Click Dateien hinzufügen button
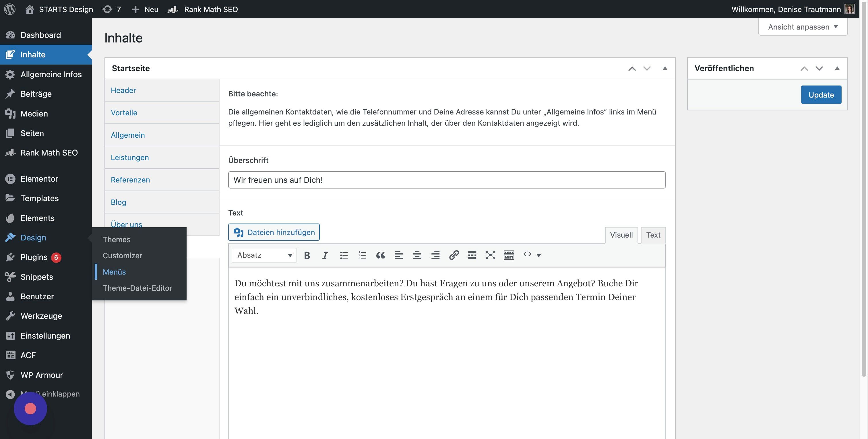Screen dimensions: 868x439 click(274, 232)
